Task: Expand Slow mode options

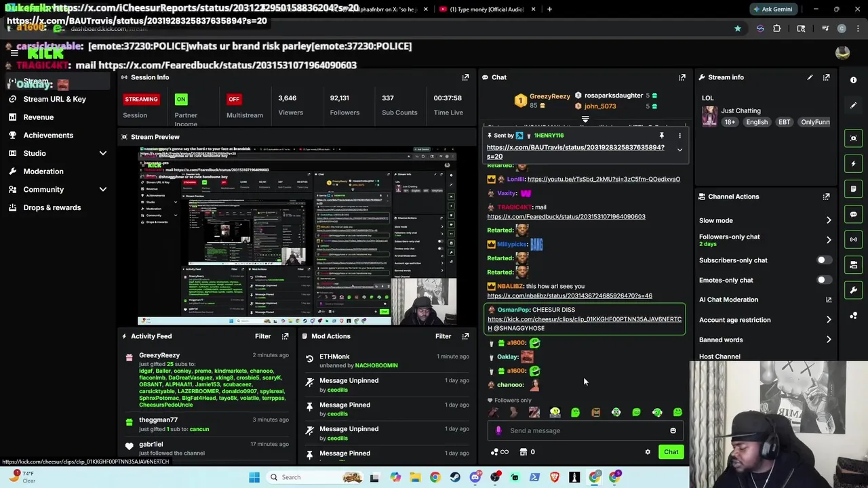Action: pos(829,220)
